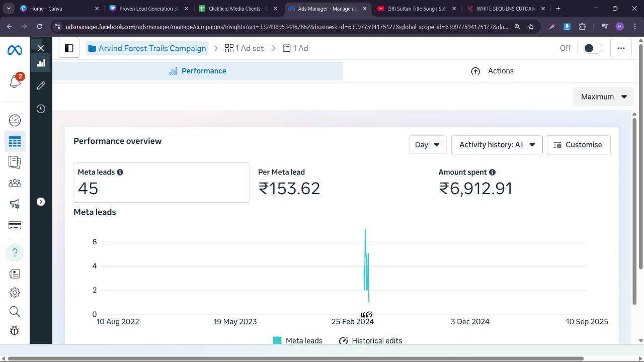Open the search magnifier icon in sidebar
644x362 pixels.
tap(15, 312)
